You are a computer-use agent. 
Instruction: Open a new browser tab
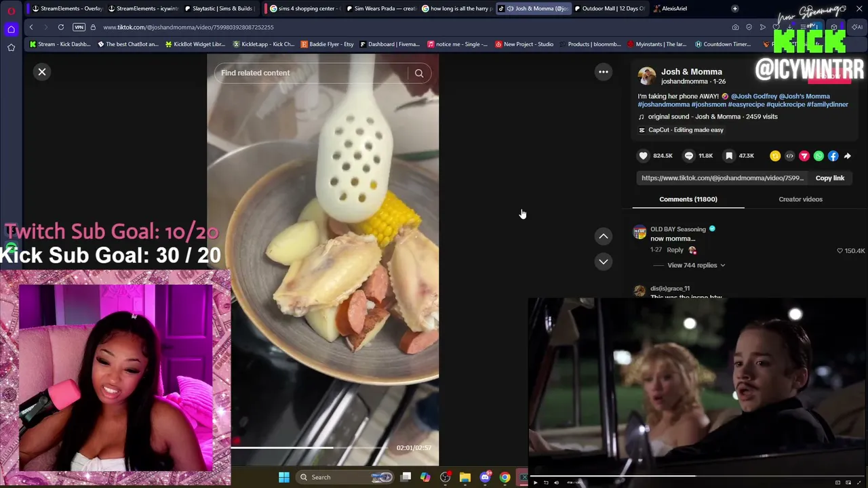[734, 9]
